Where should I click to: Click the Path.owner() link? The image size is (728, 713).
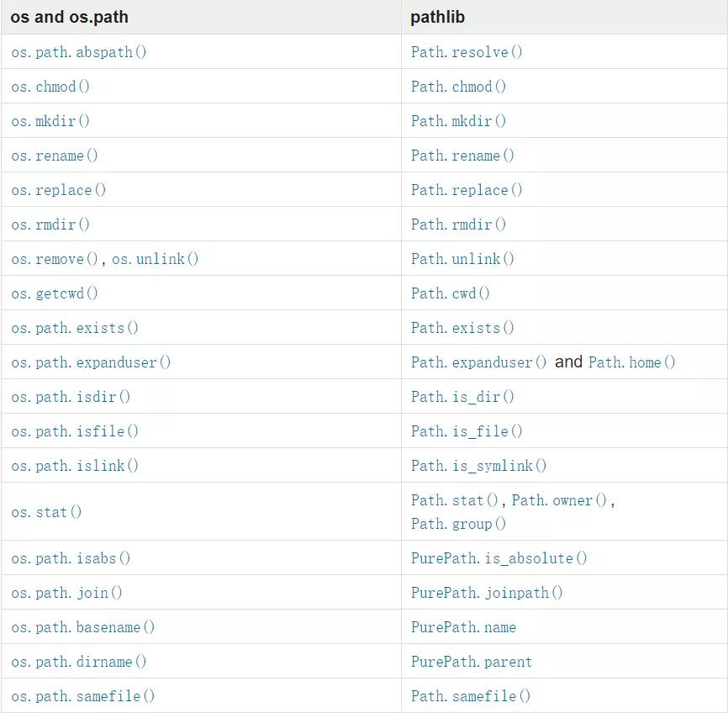point(559,500)
